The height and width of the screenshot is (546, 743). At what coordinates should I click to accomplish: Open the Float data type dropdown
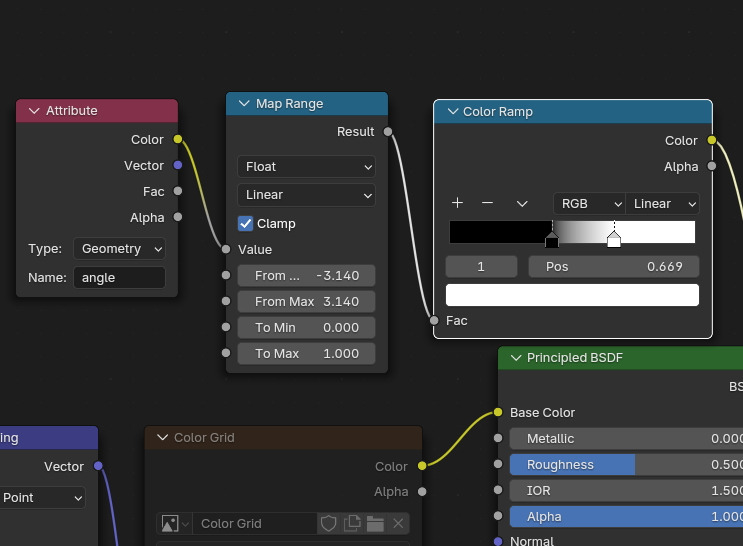click(307, 167)
